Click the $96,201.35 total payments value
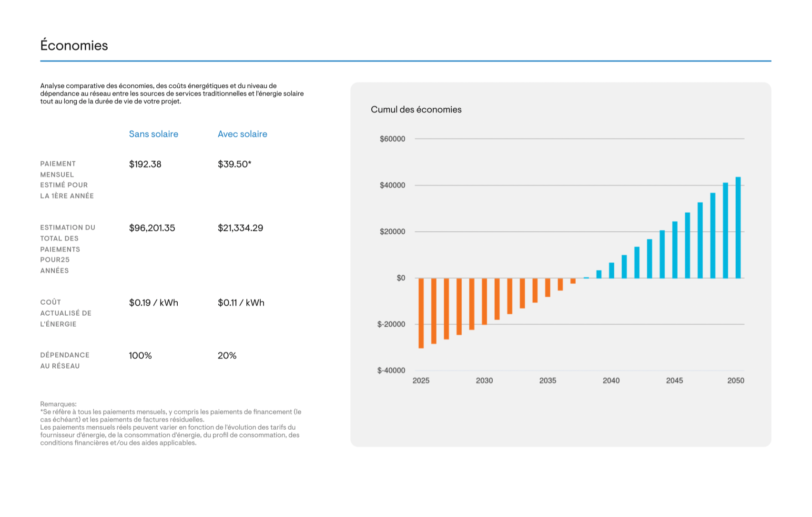Viewport: 812px width, 517px height. coord(152,228)
